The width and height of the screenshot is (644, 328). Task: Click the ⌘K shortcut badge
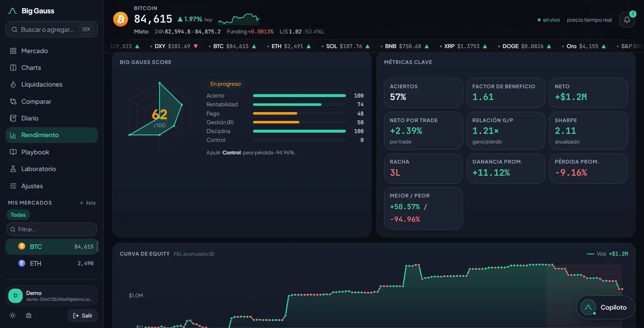[86, 29]
